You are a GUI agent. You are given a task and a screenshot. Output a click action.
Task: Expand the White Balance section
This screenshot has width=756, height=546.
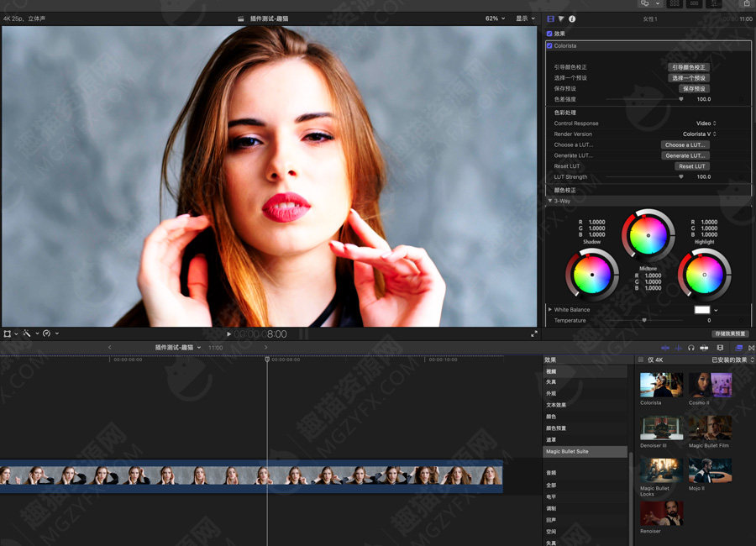(x=550, y=310)
